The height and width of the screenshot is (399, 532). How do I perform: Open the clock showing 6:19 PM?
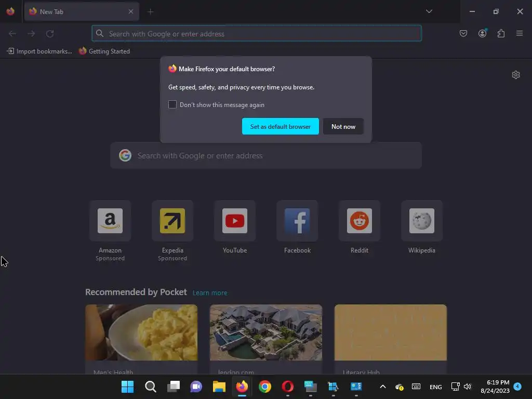[495, 387]
